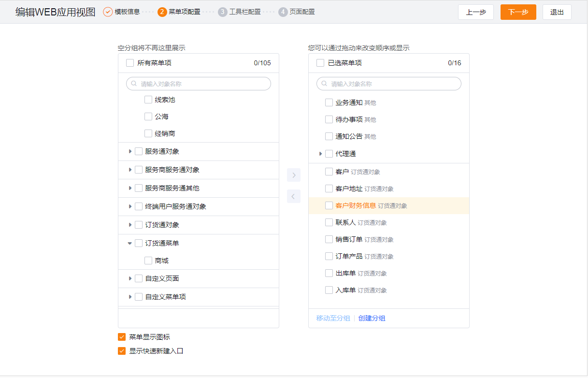This screenshot has width=588, height=378.
Task: Click step 2 circle icon 菜单项配置
Action: tap(162, 12)
